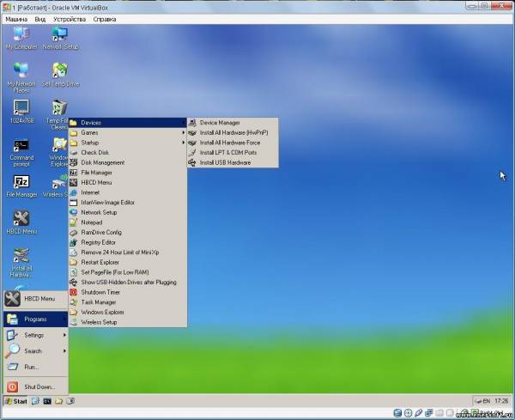Open the 1024x768 desktop icon
515x420 pixels.
pos(21,112)
